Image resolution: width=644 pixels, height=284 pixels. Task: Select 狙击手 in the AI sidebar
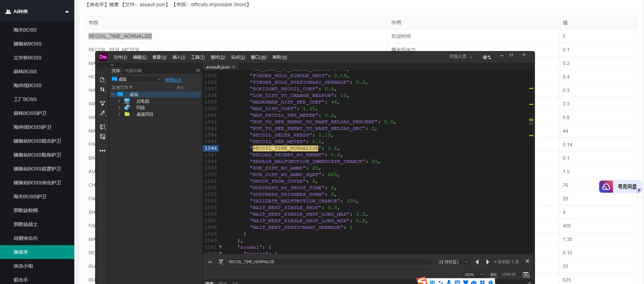[x=21, y=279]
